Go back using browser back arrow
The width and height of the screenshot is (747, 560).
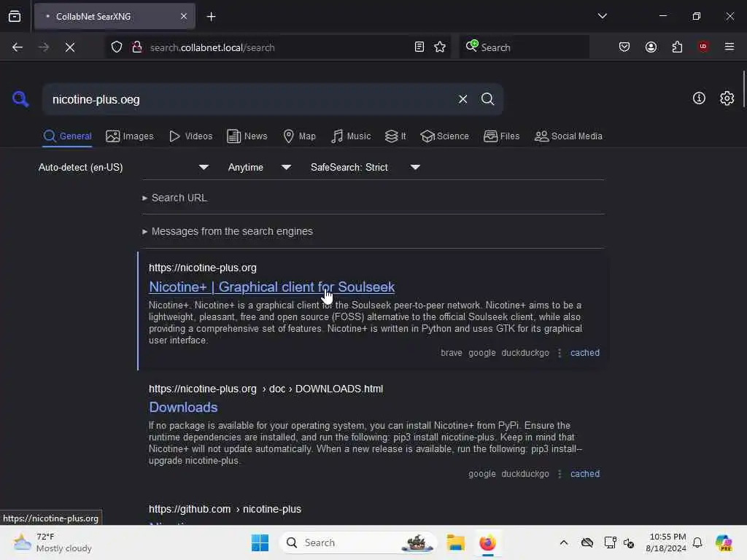[18, 47]
